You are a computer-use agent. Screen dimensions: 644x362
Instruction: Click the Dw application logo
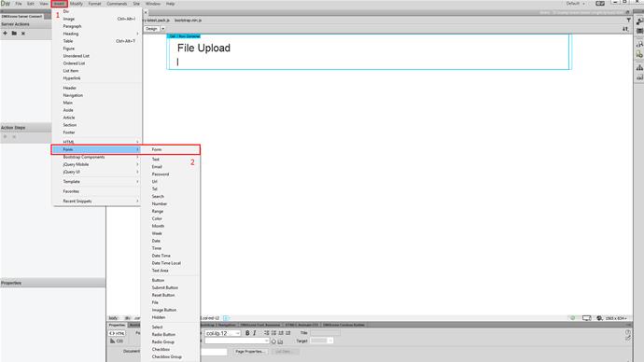(x=6, y=4)
